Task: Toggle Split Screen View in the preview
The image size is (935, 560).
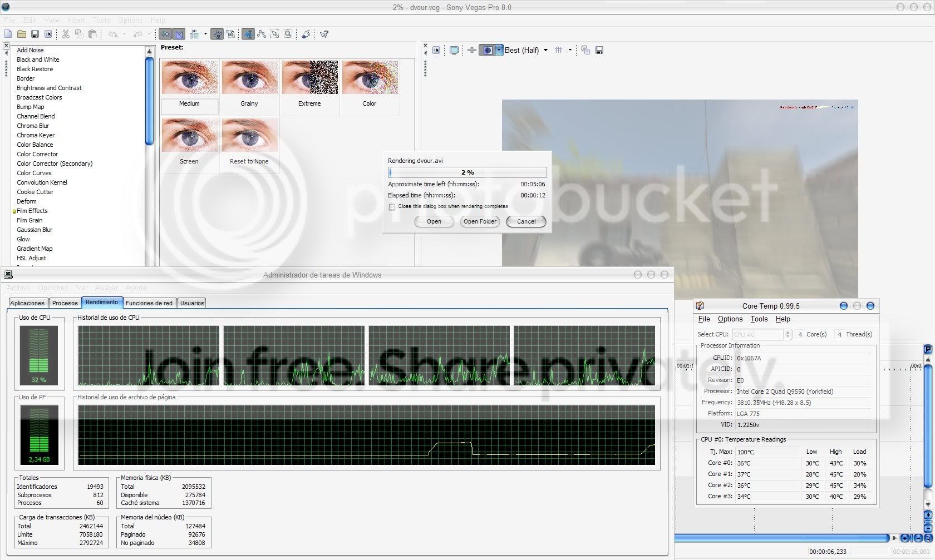Action: click(489, 50)
